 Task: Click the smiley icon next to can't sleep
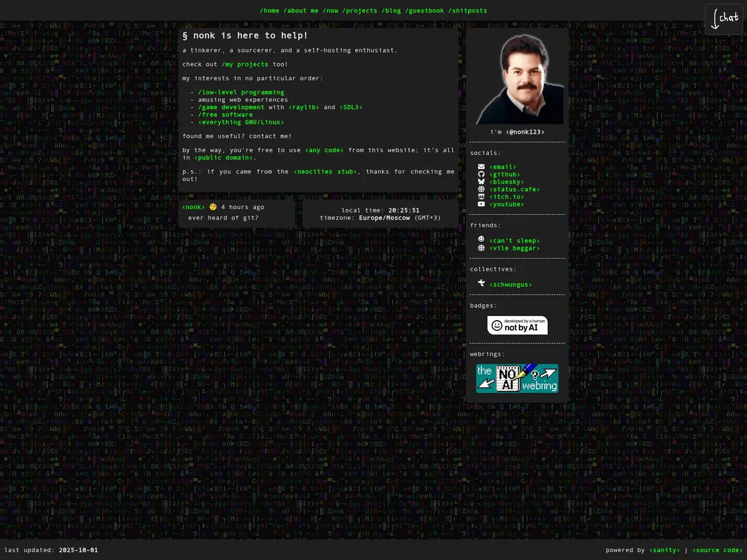click(481, 240)
